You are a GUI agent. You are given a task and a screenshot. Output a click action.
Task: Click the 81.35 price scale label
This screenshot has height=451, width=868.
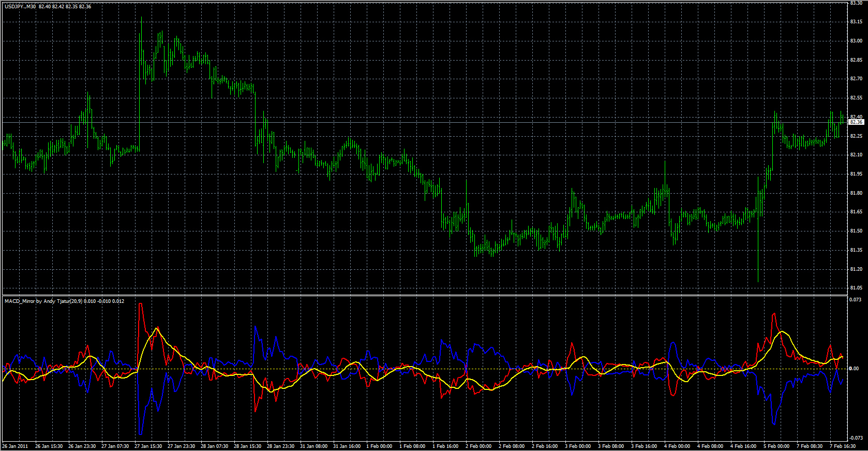(x=856, y=250)
